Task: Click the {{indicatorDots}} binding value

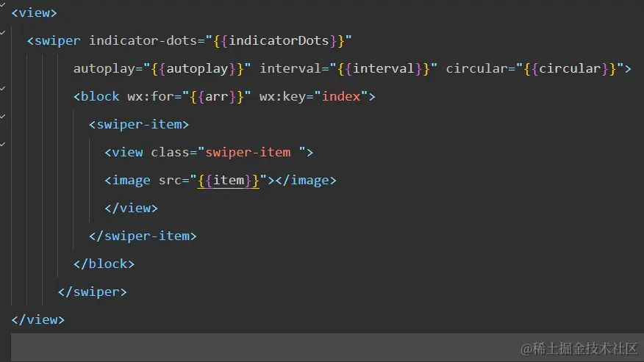Action: (x=279, y=41)
